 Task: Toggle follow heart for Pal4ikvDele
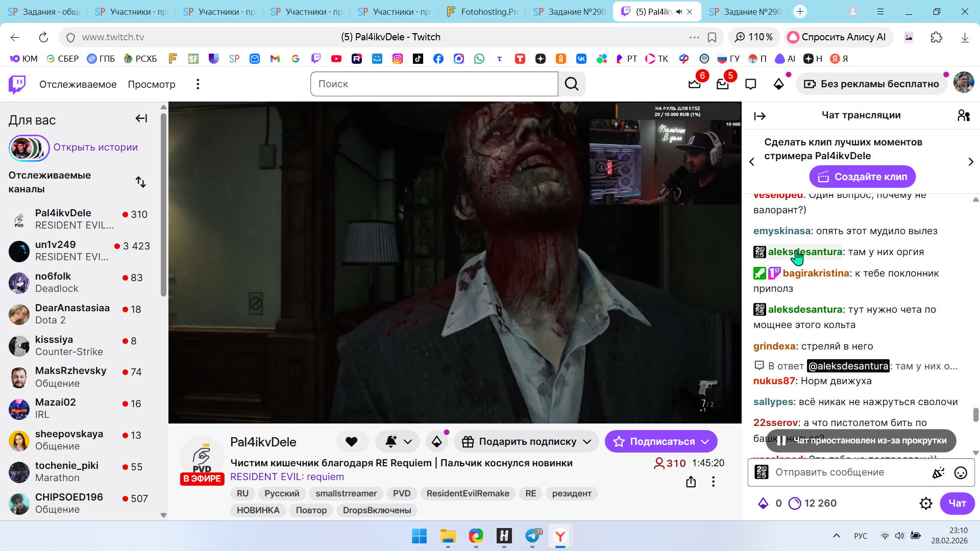[352, 442]
